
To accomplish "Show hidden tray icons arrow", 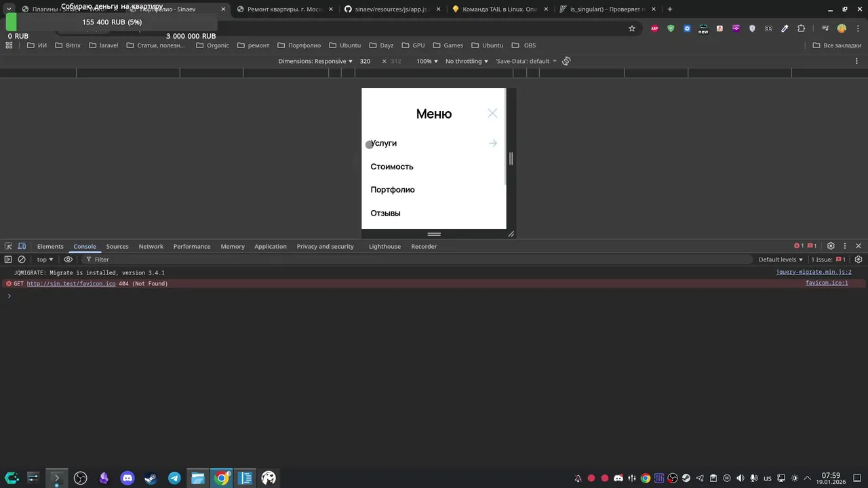I will pyautogui.click(x=807, y=478).
